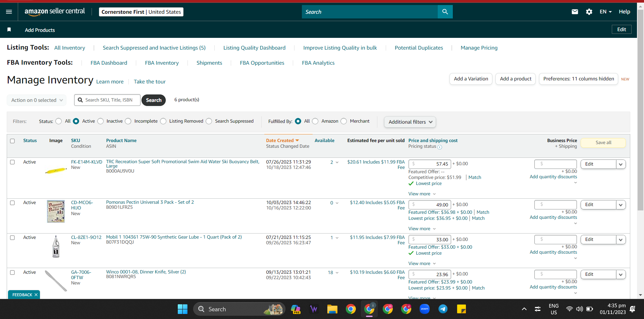This screenshot has height=319, width=644.
Task: Expand View more under TRC Recreation pricing
Action: coord(422,194)
